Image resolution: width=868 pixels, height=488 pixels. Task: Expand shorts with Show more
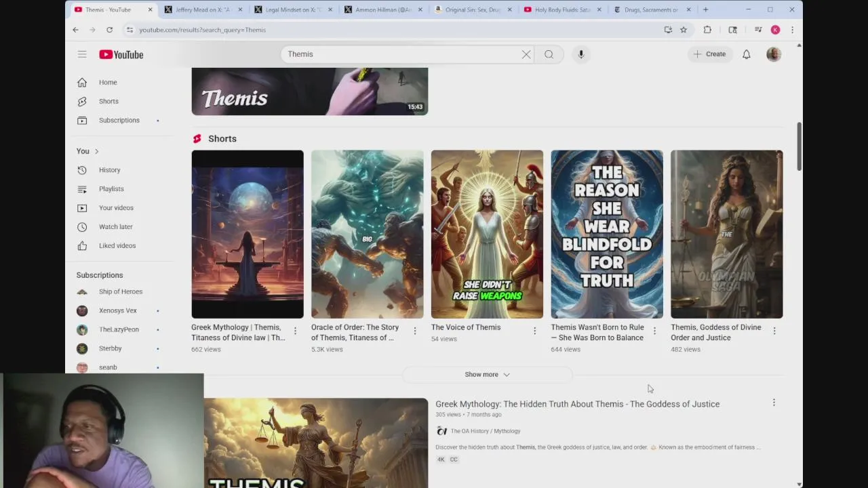(487, 374)
